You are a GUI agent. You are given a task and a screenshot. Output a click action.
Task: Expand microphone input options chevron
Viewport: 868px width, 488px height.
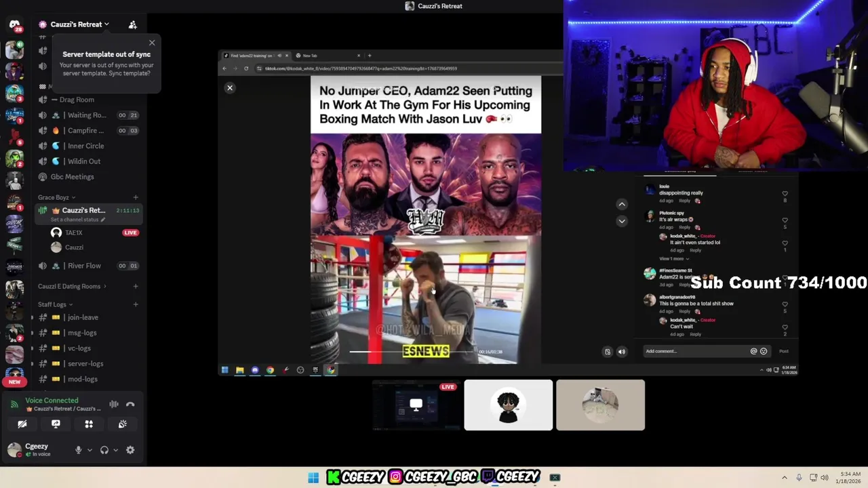click(90, 450)
